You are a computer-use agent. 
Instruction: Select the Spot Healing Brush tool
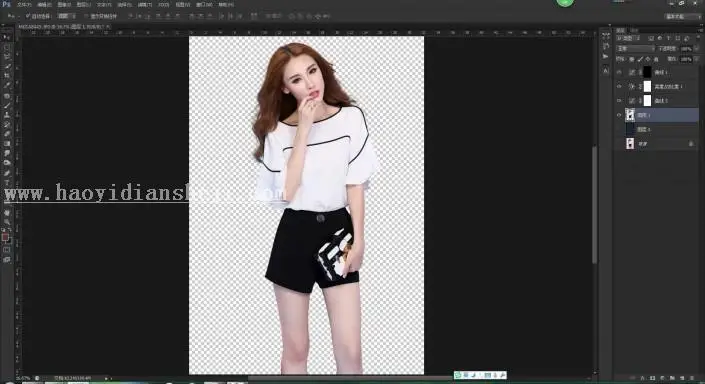pyautogui.click(x=7, y=96)
